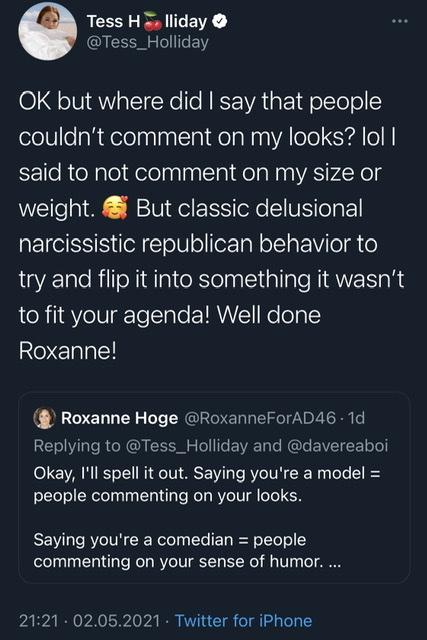427x640 pixels.
Task: Open the quoted tweet body text
Action: pos(207,517)
